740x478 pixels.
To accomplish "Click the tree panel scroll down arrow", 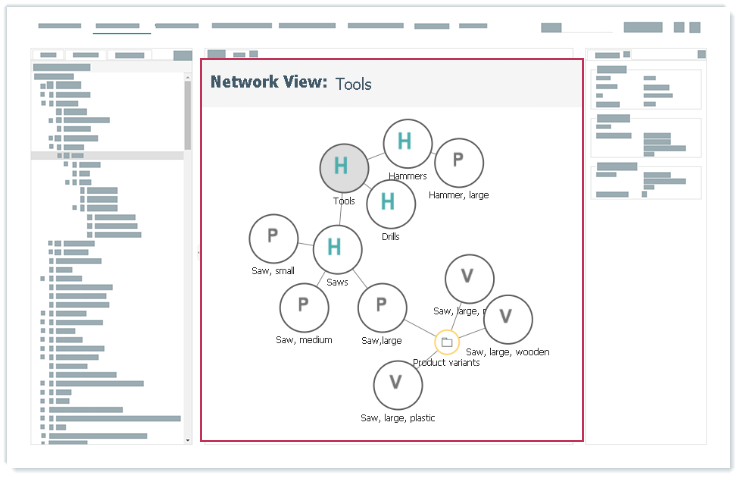I will [x=187, y=439].
